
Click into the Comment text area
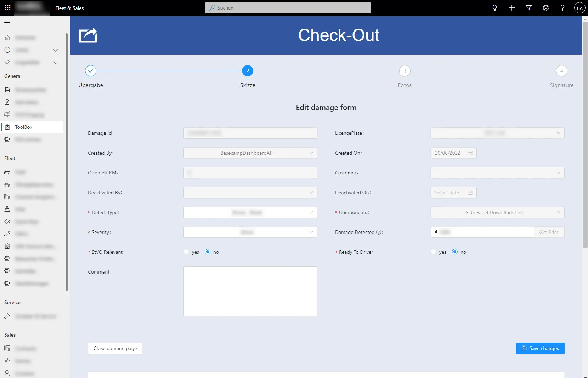point(250,291)
